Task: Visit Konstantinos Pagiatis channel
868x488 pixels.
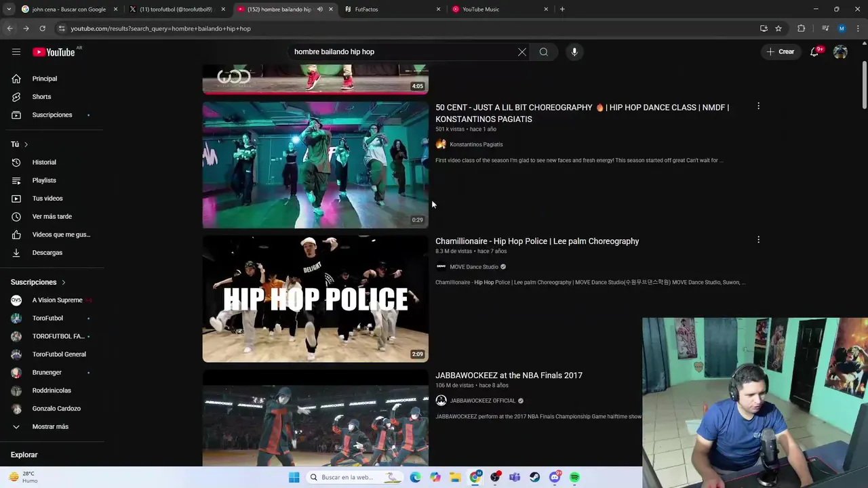Action: (476, 144)
